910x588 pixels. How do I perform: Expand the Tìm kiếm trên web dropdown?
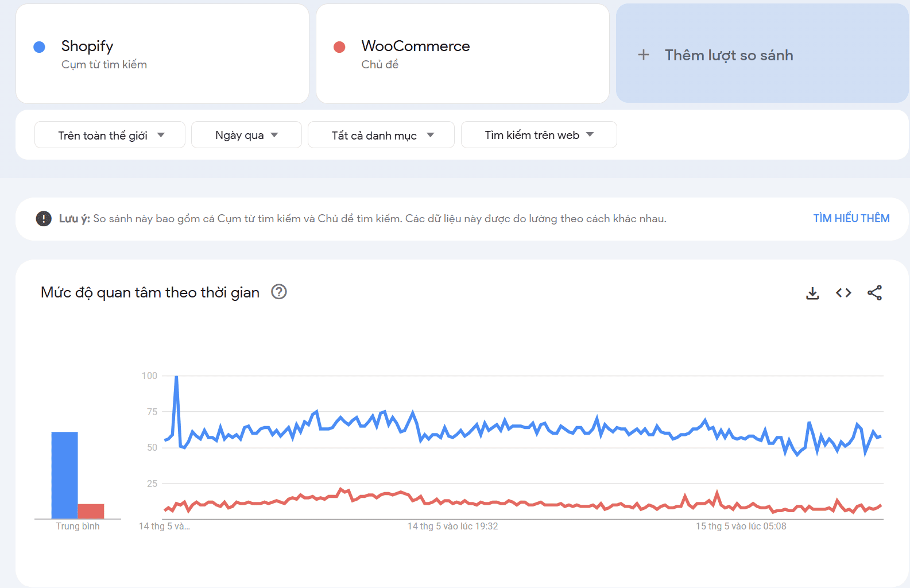[x=539, y=135]
